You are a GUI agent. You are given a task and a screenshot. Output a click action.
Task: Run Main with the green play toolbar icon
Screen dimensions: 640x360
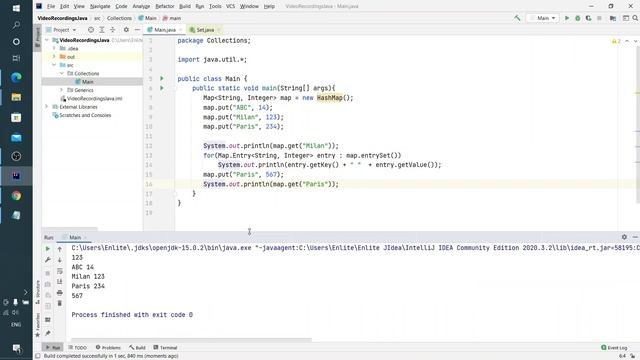567,18
